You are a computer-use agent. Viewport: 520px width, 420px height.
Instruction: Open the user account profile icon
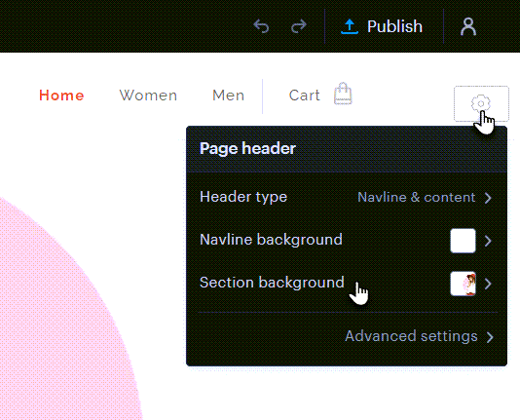point(468,26)
